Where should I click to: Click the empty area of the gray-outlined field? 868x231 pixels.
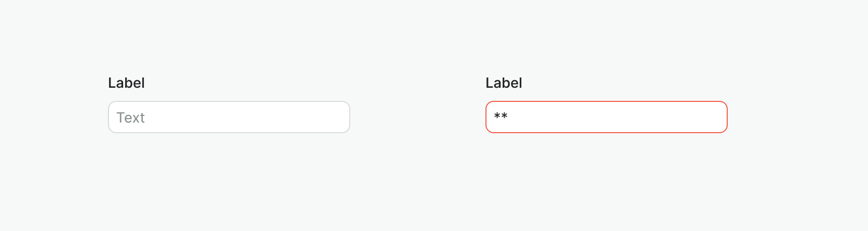(x=252, y=117)
